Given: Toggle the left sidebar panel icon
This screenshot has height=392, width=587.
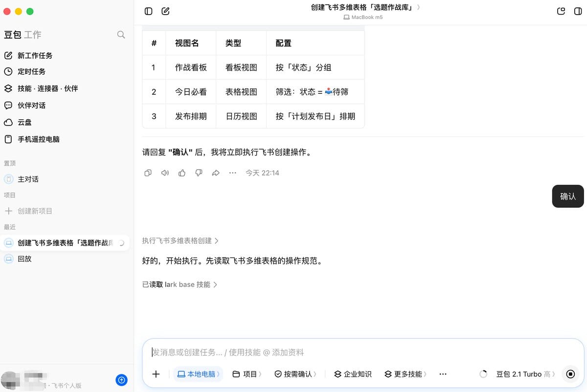Looking at the screenshot, I should (x=149, y=11).
